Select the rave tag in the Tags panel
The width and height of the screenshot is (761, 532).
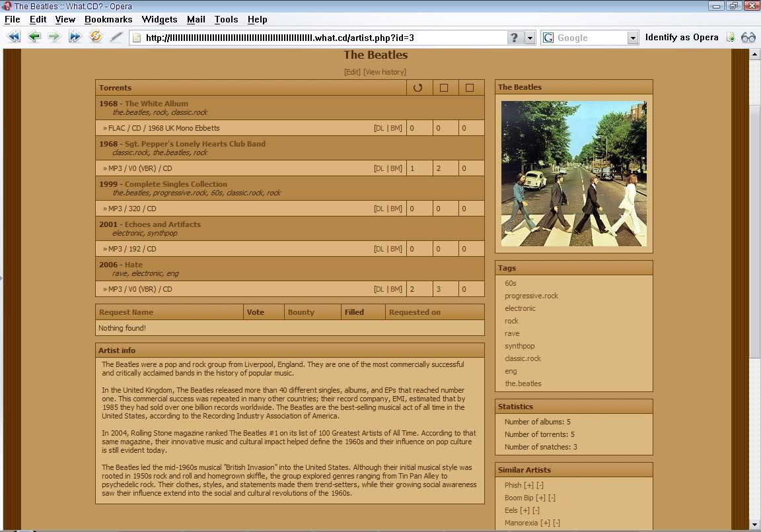tap(512, 333)
